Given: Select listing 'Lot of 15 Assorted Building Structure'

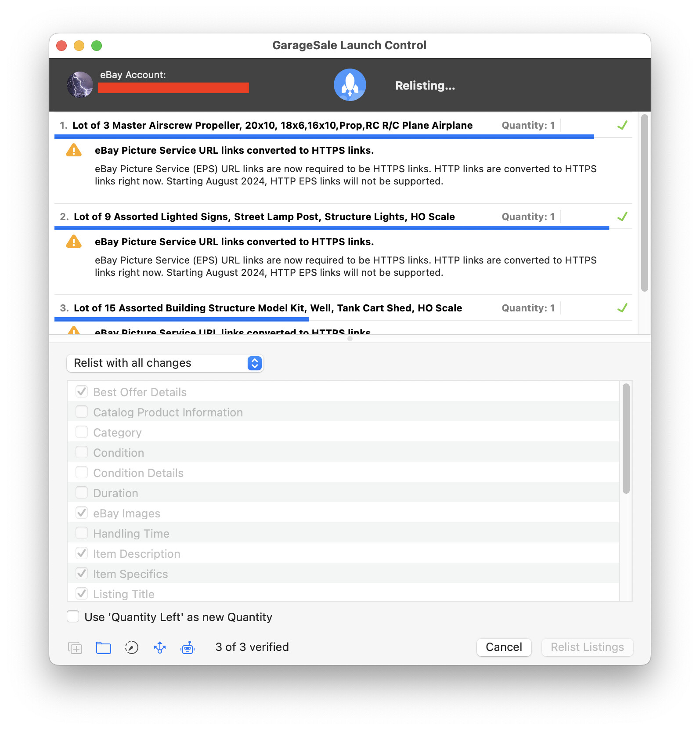Looking at the screenshot, I should tap(268, 308).
